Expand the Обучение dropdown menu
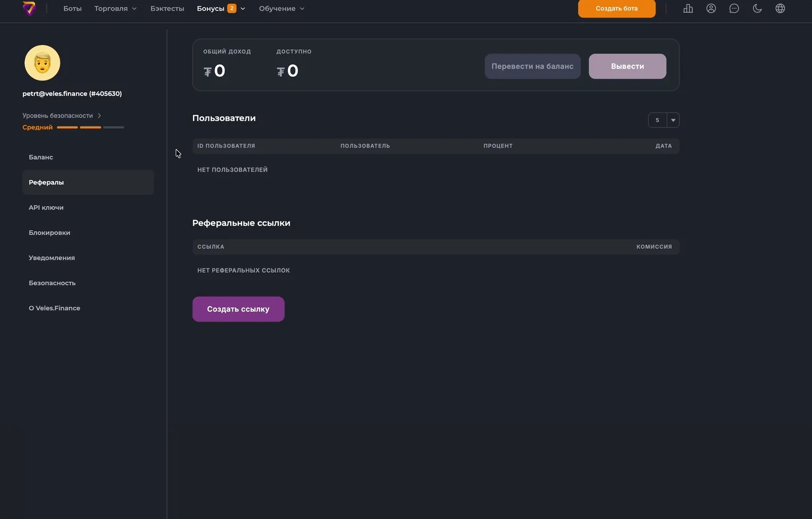This screenshot has height=519, width=812. [282, 8]
